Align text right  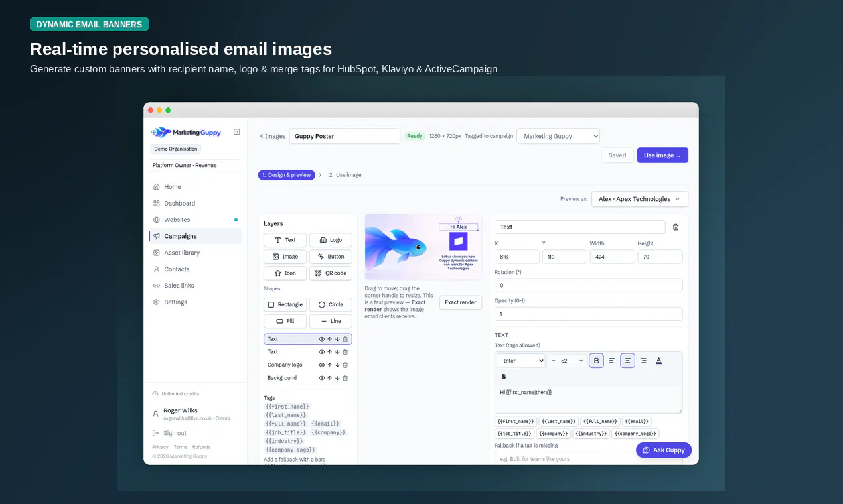(x=643, y=361)
